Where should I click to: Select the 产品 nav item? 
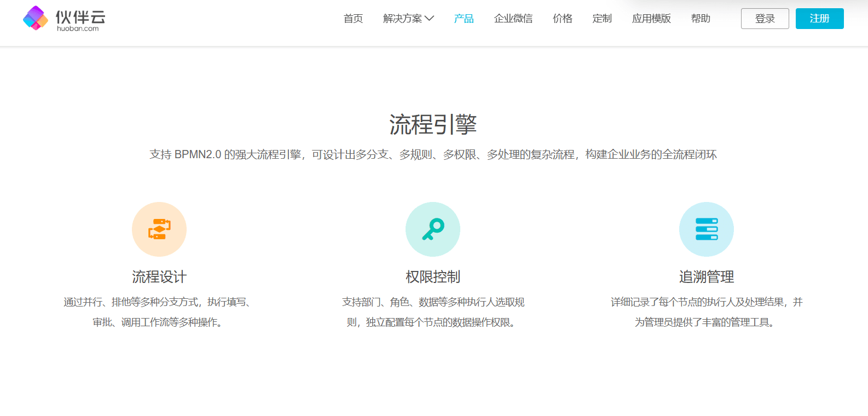(x=464, y=19)
